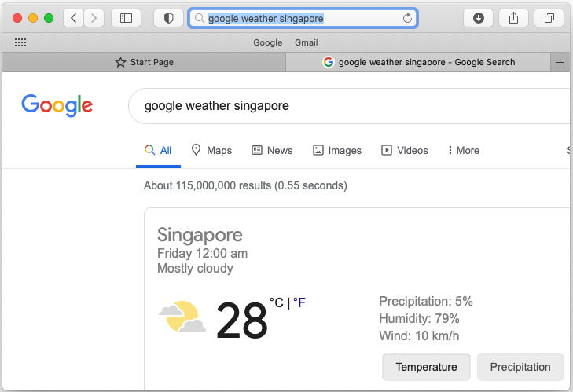Click inside the Google search box

(x=351, y=106)
